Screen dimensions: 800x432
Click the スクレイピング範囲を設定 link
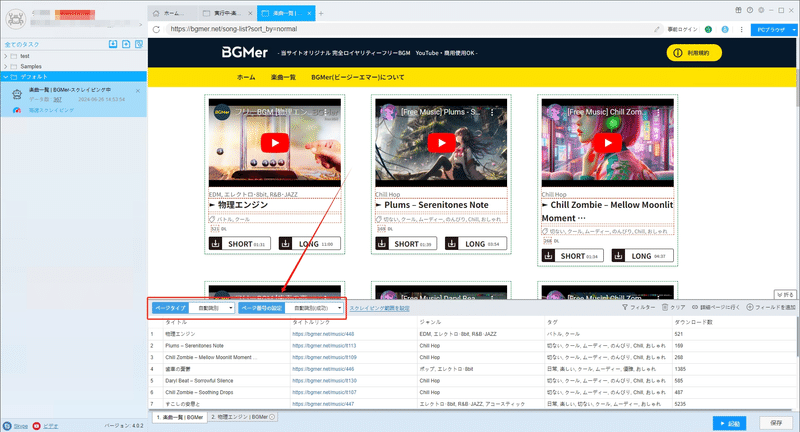(x=380, y=308)
